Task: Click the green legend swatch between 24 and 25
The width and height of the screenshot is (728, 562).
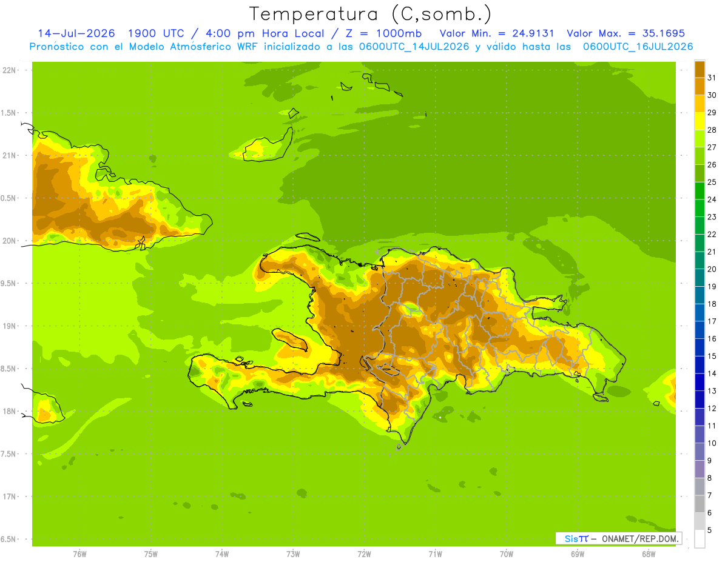Action: [x=699, y=190]
